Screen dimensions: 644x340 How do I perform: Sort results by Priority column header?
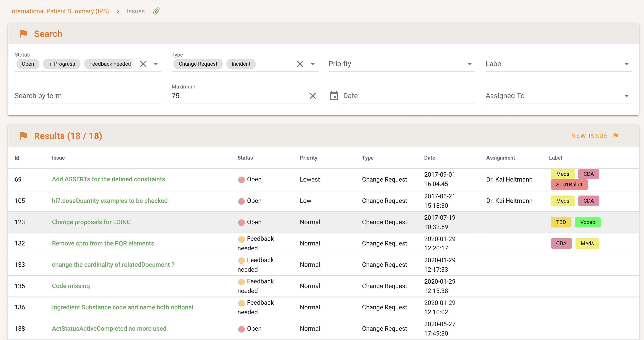308,158
